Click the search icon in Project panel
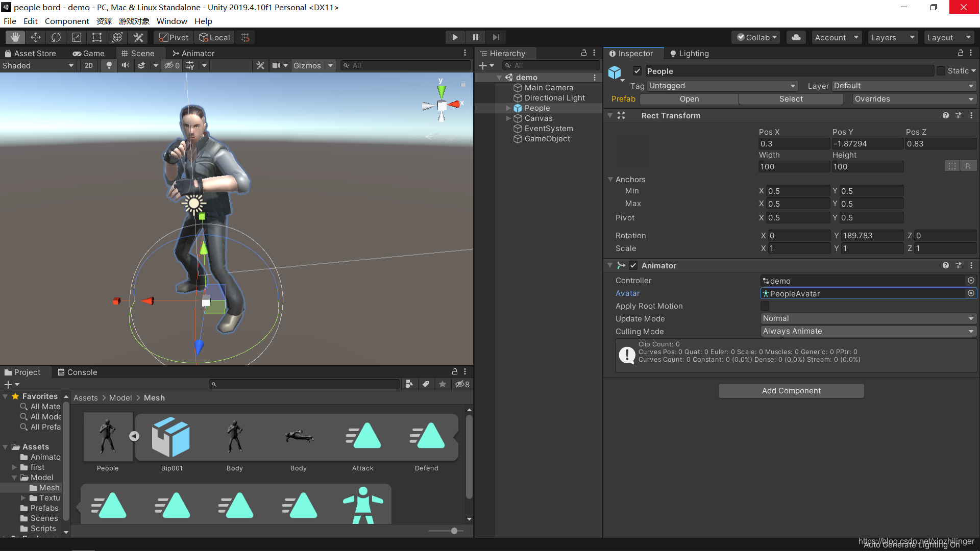Screen dimensions: 980x551 tap(215, 384)
